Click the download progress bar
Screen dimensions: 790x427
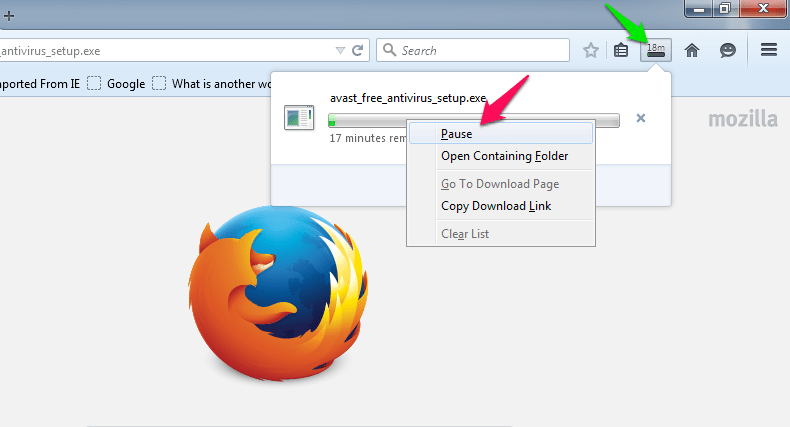click(x=474, y=120)
